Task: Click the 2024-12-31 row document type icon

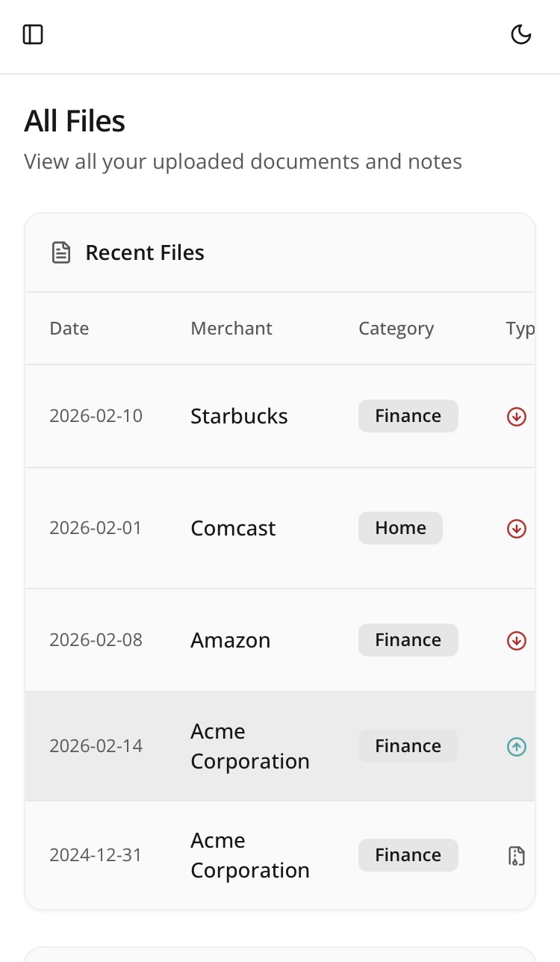Action: click(x=516, y=856)
